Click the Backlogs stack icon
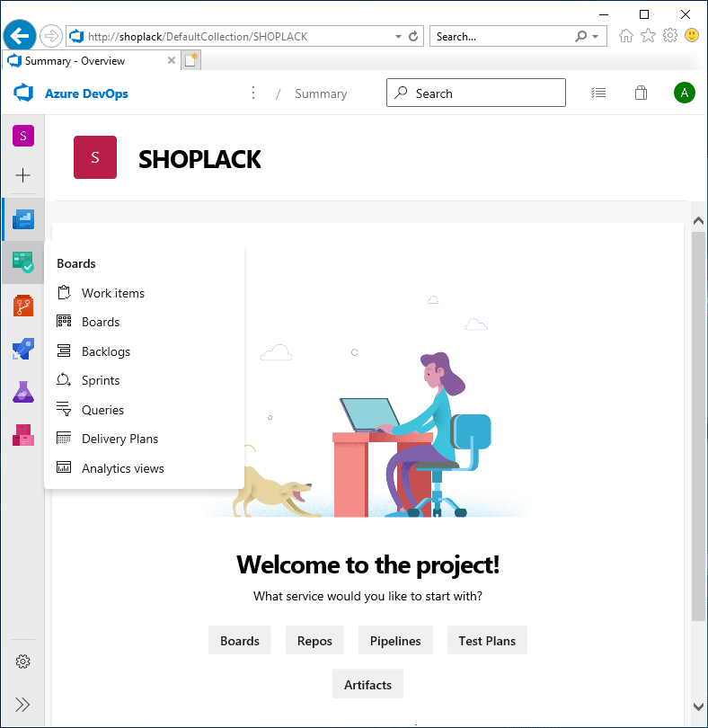This screenshot has height=728, width=708. coord(64,351)
